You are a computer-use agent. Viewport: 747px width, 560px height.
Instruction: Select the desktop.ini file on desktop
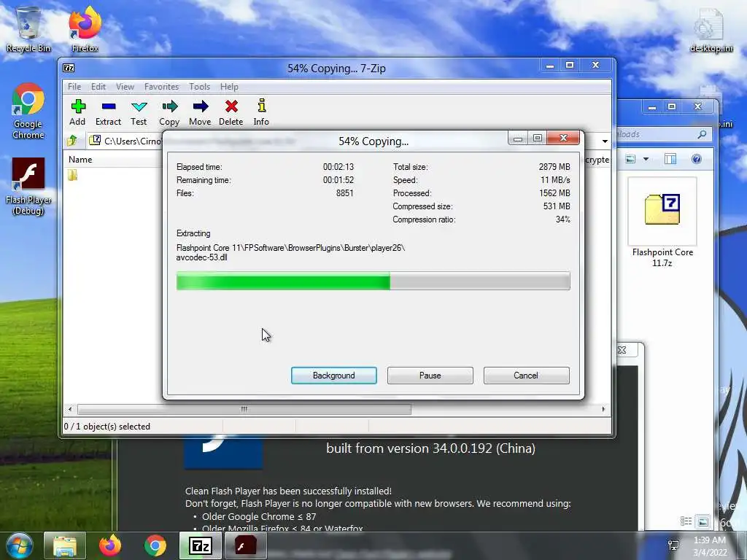click(x=711, y=29)
